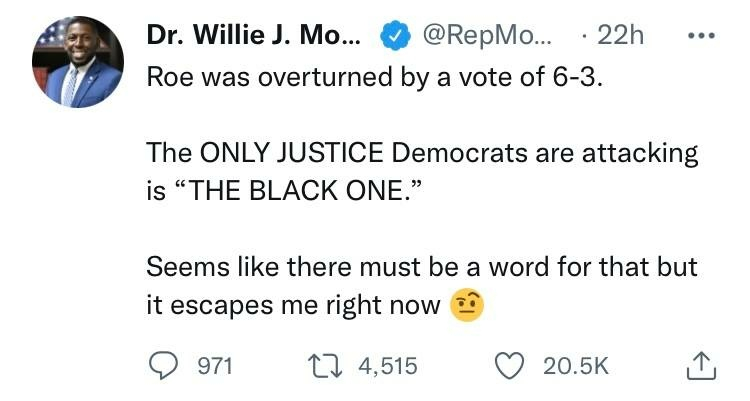Open the 22h timestamp link

pyautogui.click(x=620, y=37)
